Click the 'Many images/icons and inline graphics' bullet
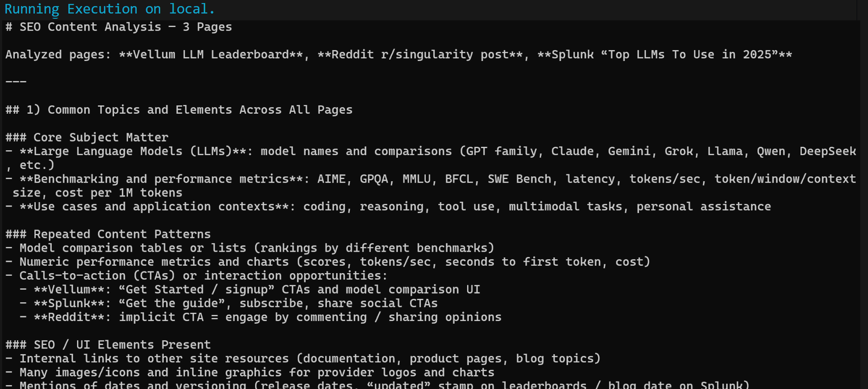Viewport: 868px width, 389px height. [250, 373]
